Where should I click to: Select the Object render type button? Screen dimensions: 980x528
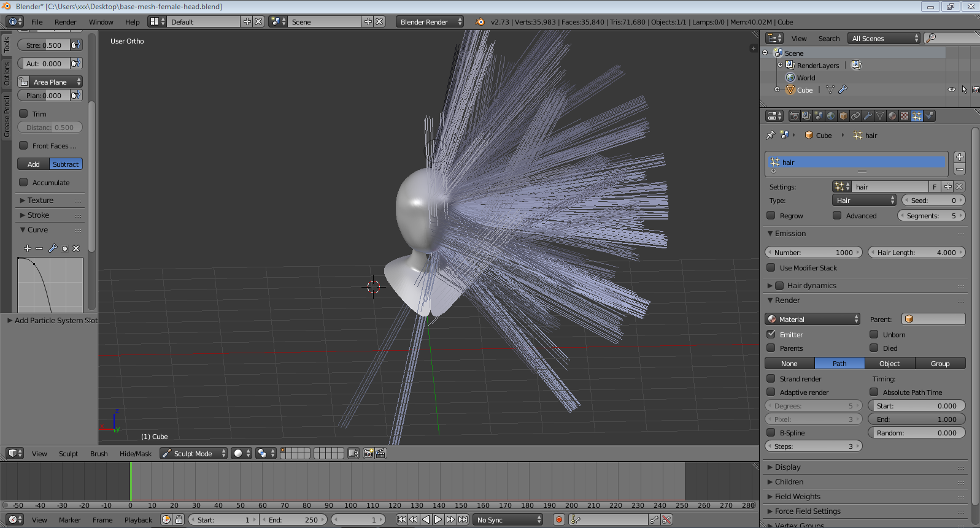tap(890, 364)
